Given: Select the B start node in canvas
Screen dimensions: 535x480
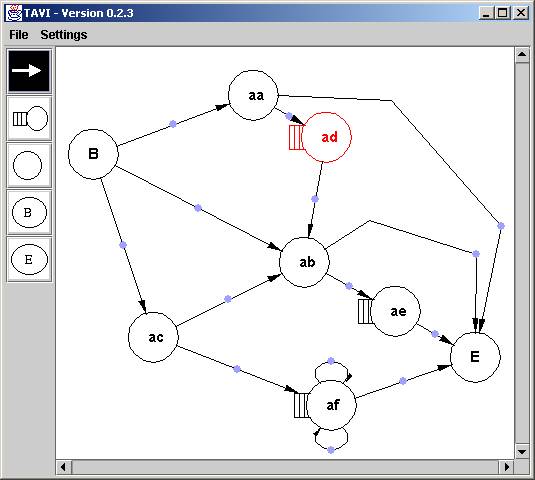Looking at the screenshot, I should [93, 154].
